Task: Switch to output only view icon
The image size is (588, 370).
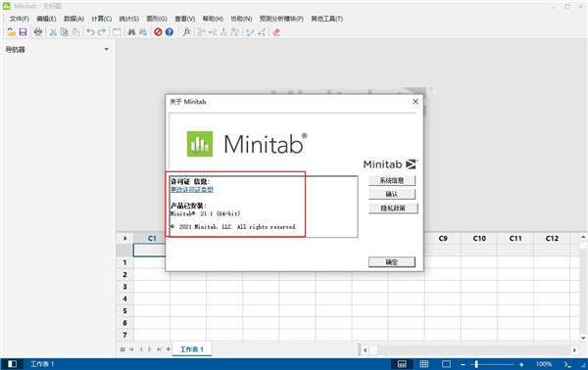Action: 446,364
